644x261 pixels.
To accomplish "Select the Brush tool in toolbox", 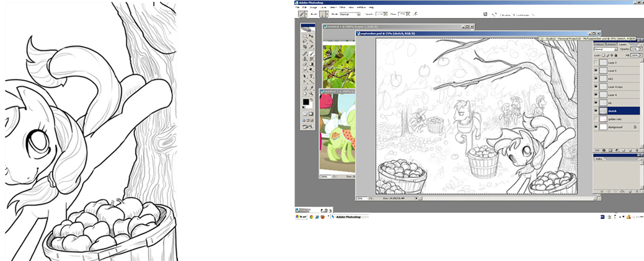I will pos(311,53).
